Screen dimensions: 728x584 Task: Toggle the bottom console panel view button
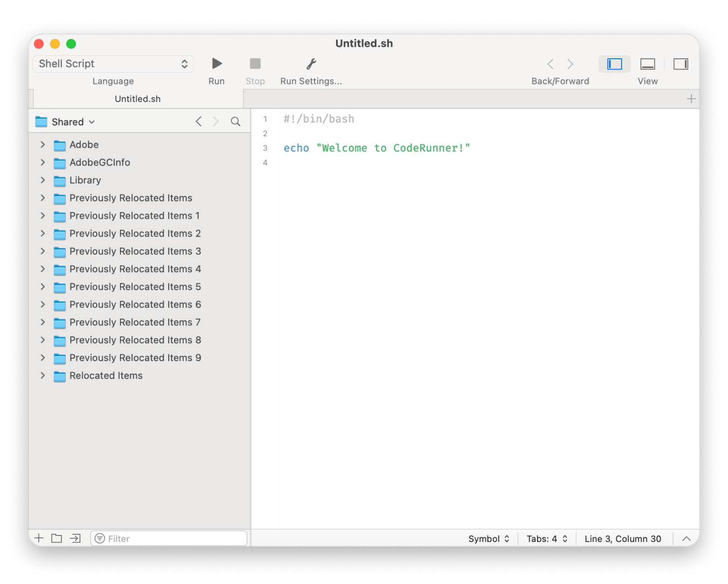pyautogui.click(x=648, y=64)
